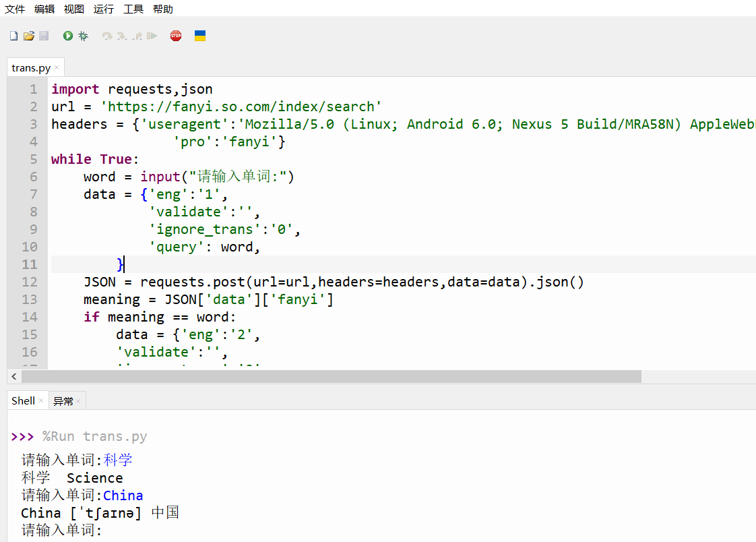Resume execution with the grayed play icon
This screenshot has height=542, width=756.
point(152,36)
